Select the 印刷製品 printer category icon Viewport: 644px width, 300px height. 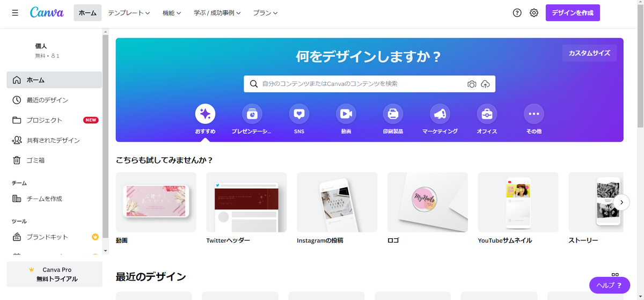[x=393, y=114]
